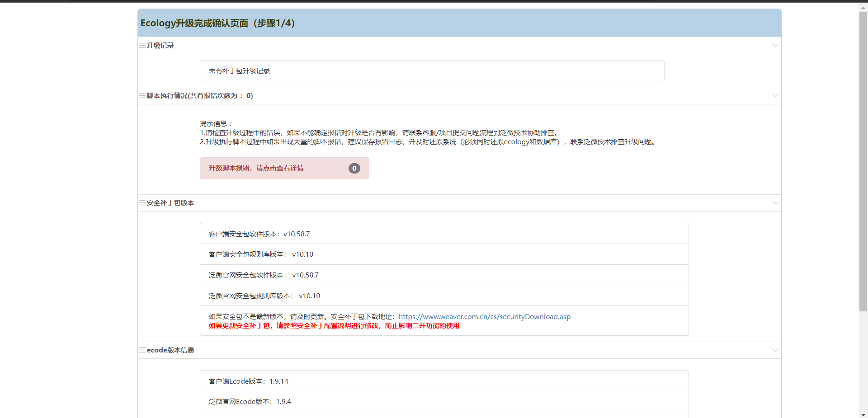This screenshot has width=868, height=418.
Task: Select the 客户端安全包软件版本 v10.58.7 row
Action: (x=444, y=234)
